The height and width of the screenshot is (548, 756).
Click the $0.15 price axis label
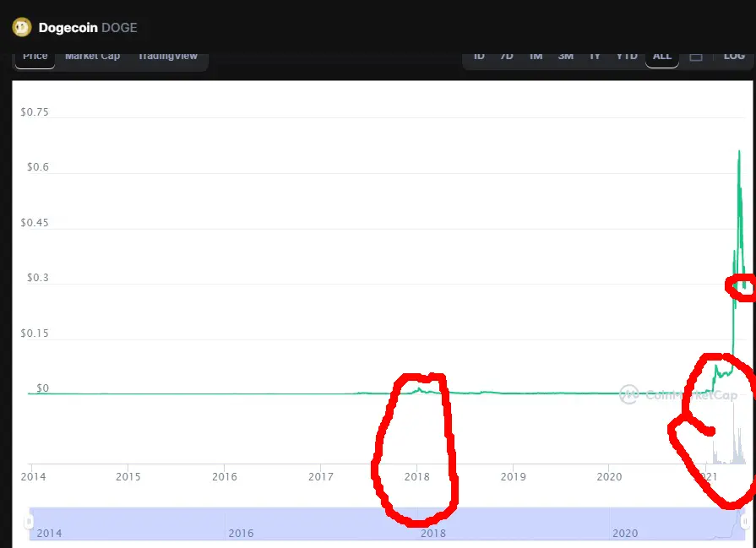click(35, 334)
